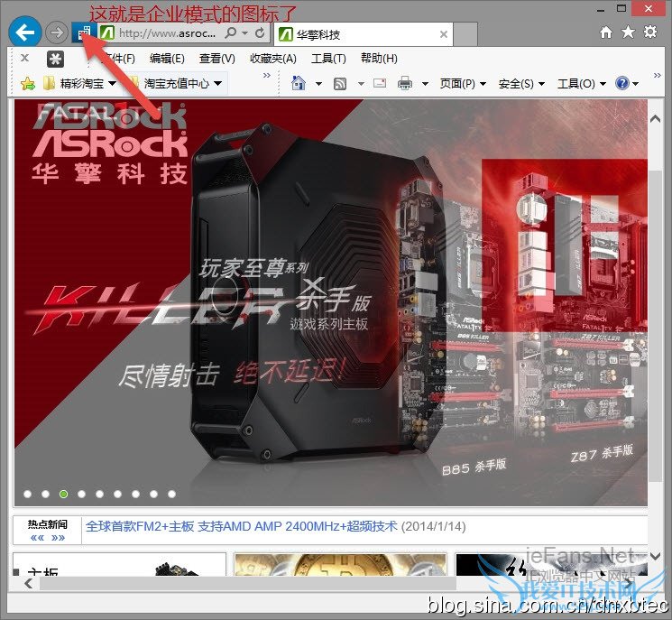The height and width of the screenshot is (620, 672).
Task: Open the 全球首款FM2+主板 news link
Action: [x=241, y=526]
